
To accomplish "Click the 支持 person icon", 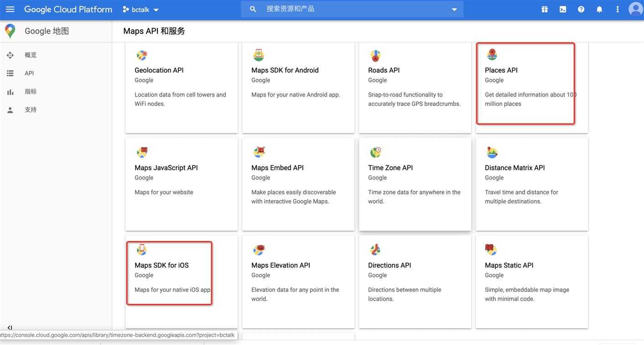I will click(x=10, y=110).
